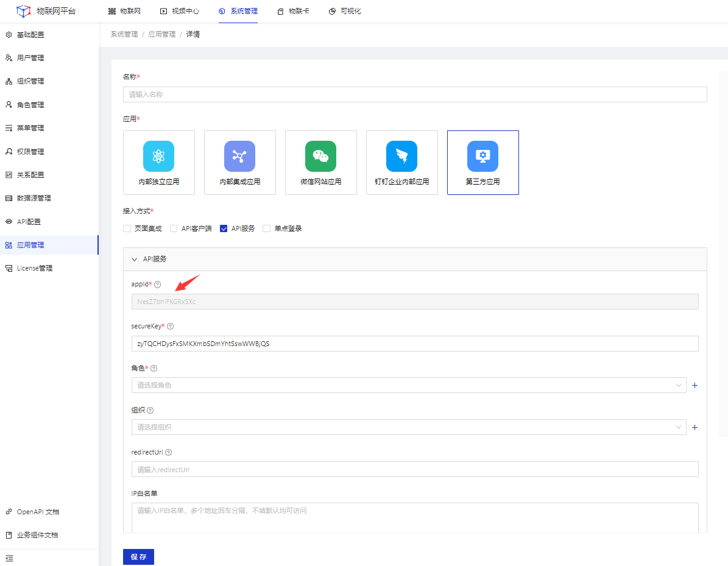Image resolution: width=728 pixels, height=566 pixels.
Task: Open the 请选择组织 dropdown
Action: (408, 428)
